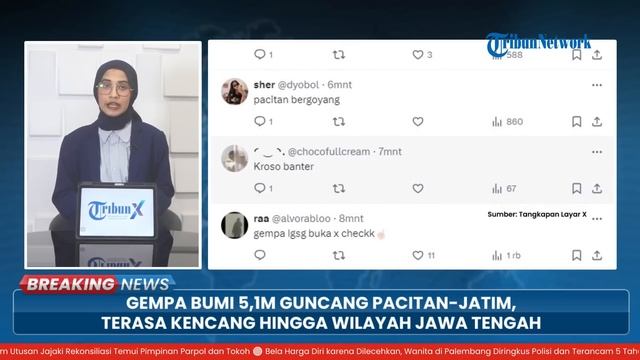This screenshot has height=360, width=640.
Task: Like the "Kroso banter" tweet
Action: click(418, 189)
